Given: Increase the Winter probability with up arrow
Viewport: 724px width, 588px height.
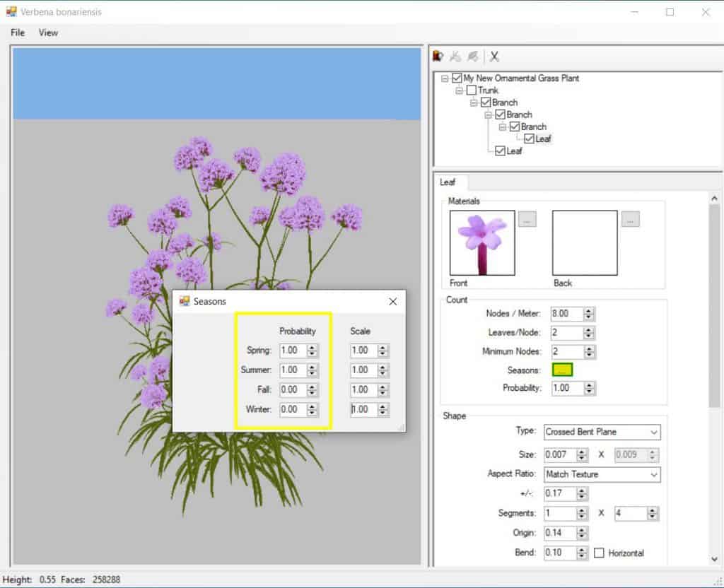Looking at the screenshot, I should (313, 406).
